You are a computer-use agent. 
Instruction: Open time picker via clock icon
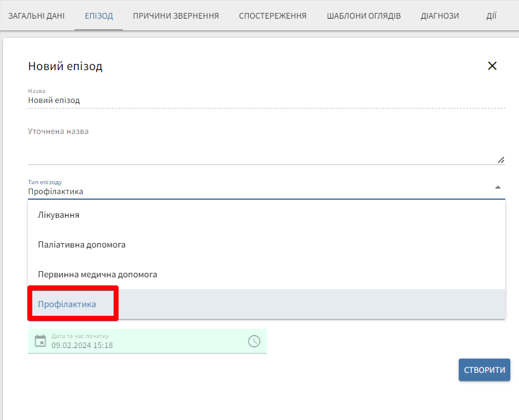254,341
